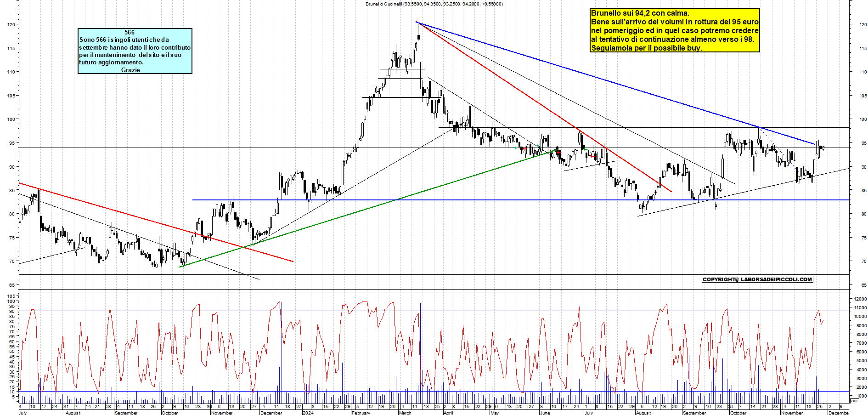Click the line 'futuro aggiornamento.' in the cyan box
Image resolution: width=868 pixels, height=415 pixels.
pyautogui.click(x=111, y=62)
